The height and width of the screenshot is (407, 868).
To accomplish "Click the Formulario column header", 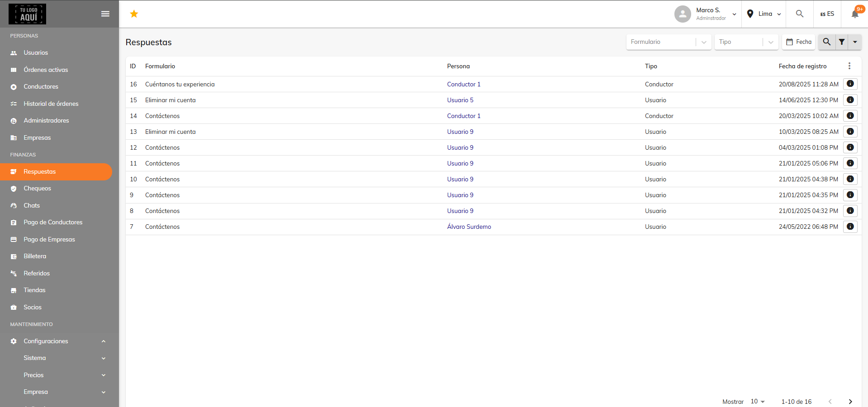I will coord(160,66).
